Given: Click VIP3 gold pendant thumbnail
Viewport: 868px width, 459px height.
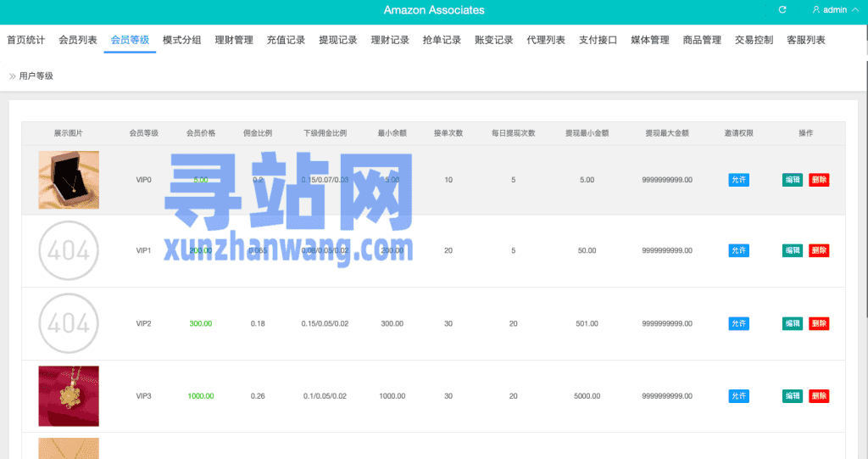Looking at the screenshot, I should tap(69, 396).
